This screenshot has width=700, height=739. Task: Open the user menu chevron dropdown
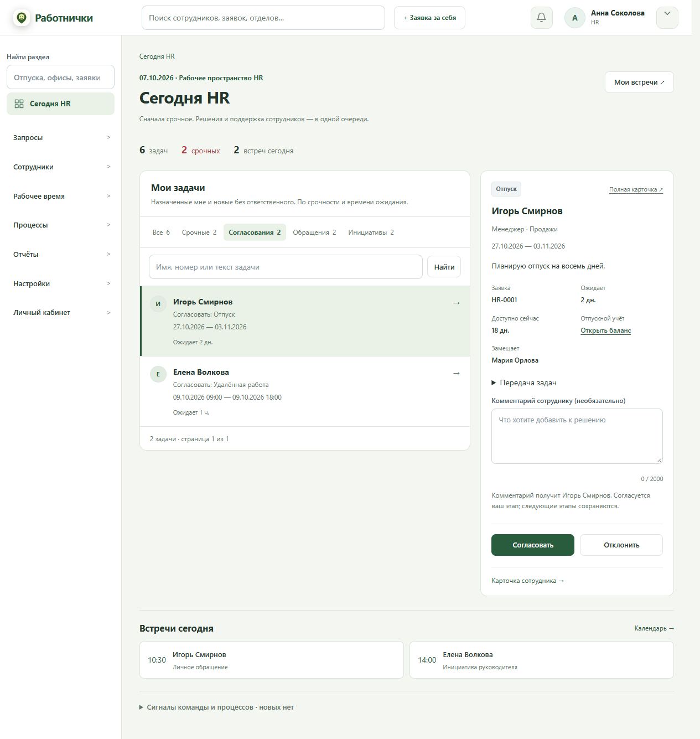(667, 18)
